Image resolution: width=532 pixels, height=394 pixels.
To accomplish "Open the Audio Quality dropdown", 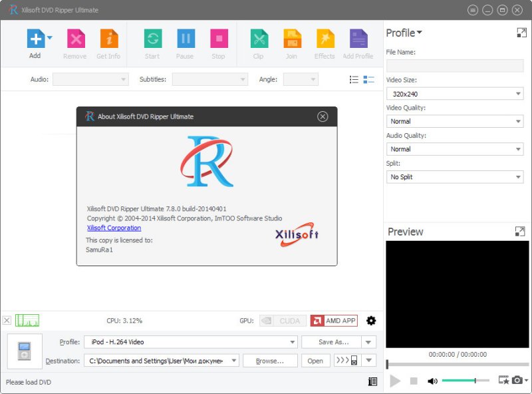I will pyautogui.click(x=455, y=149).
